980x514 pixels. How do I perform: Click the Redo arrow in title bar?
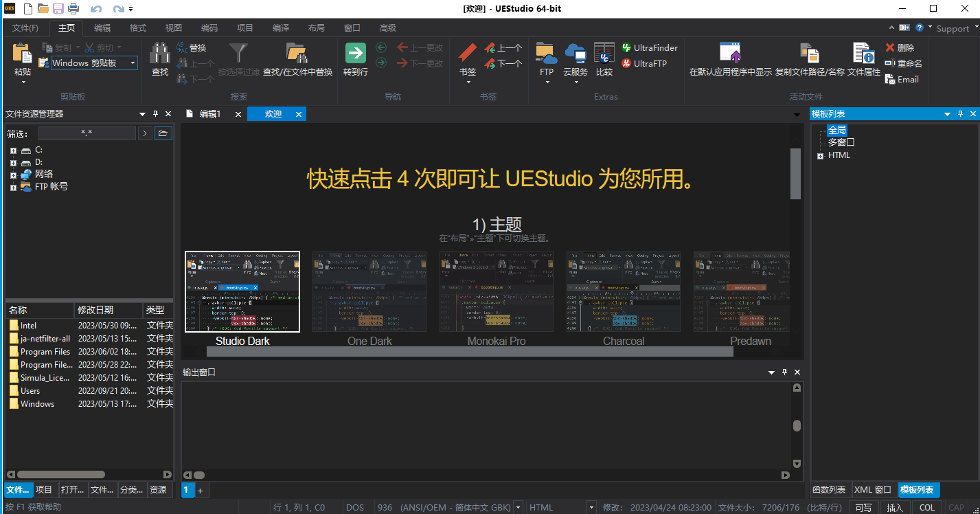(x=119, y=9)
